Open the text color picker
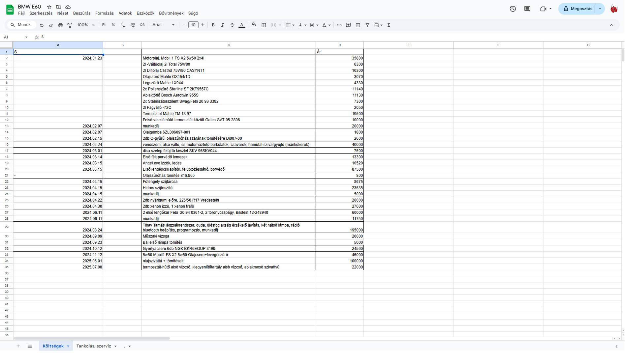Viewport: 626px width, 364px height. pos(242,25)
